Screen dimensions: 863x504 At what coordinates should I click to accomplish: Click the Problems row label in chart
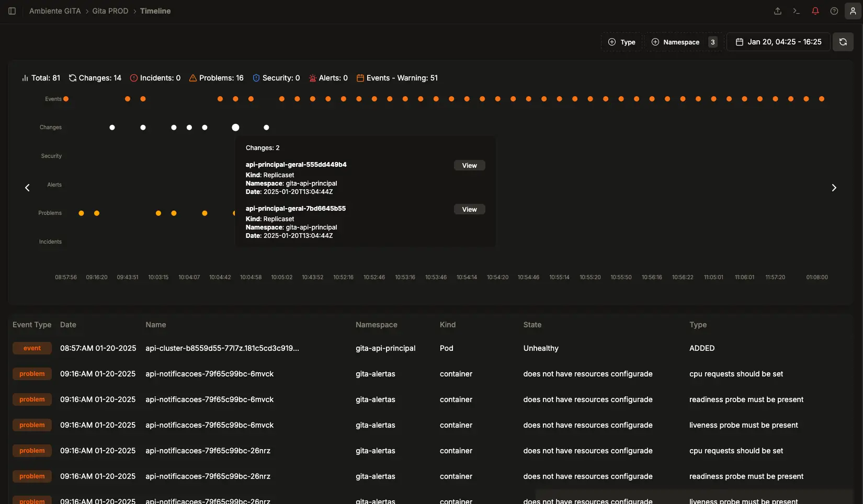click(x=50, y=213)
